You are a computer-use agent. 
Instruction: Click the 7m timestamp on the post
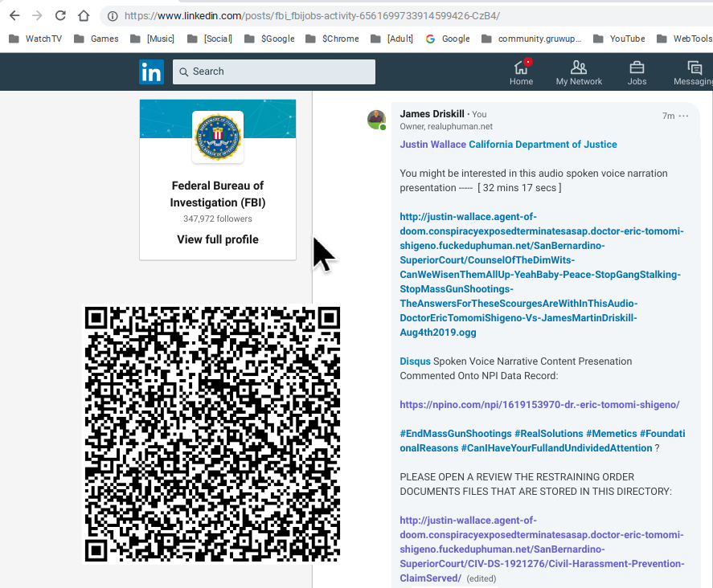(668, 116)
